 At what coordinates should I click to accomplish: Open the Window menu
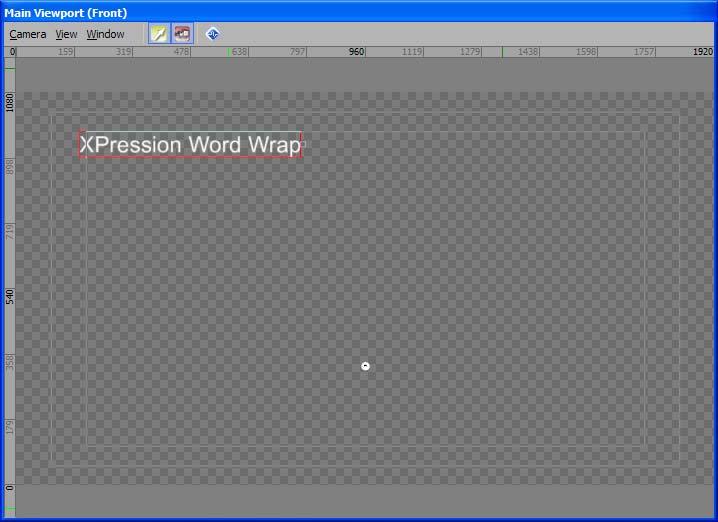[x=105, y=34]
